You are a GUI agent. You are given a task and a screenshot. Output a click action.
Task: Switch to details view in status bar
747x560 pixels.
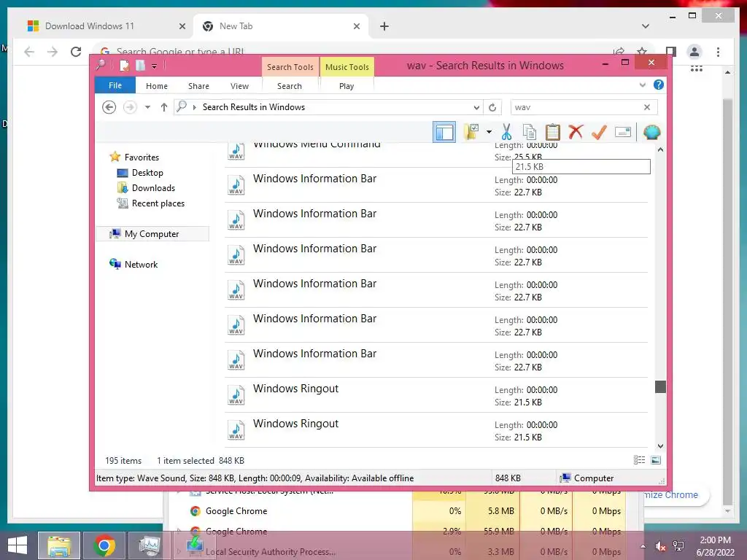coord(639,459)
